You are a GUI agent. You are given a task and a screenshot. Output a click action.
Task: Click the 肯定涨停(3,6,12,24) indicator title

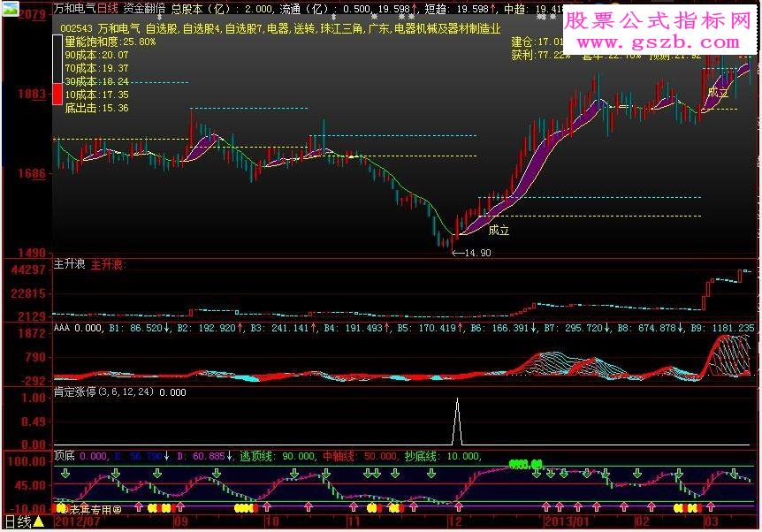click(x=103, y=391)
